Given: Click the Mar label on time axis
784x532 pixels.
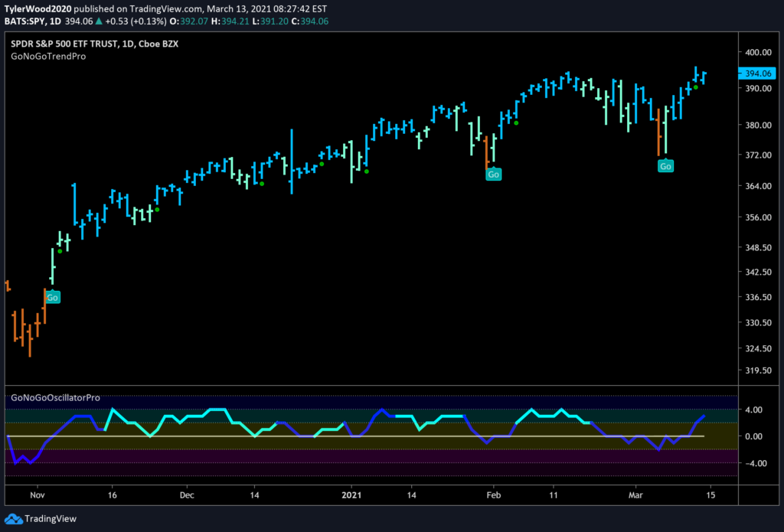Looking at the screenshot, I should point(635,495).
